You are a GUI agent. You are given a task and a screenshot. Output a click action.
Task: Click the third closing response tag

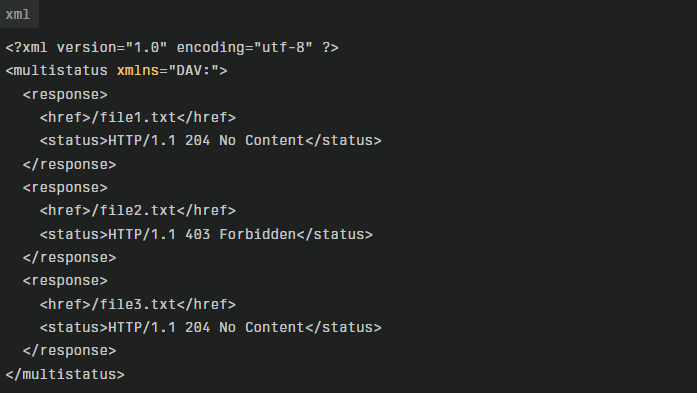click(x=69, y=351)
